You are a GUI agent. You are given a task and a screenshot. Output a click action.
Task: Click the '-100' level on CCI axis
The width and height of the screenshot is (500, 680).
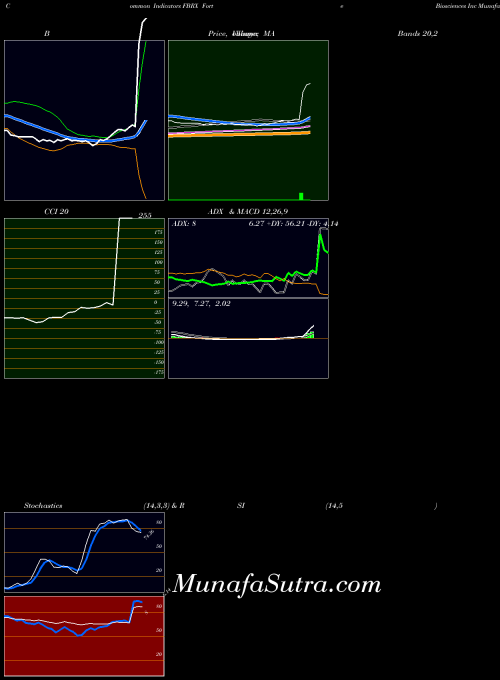(158, 342)
